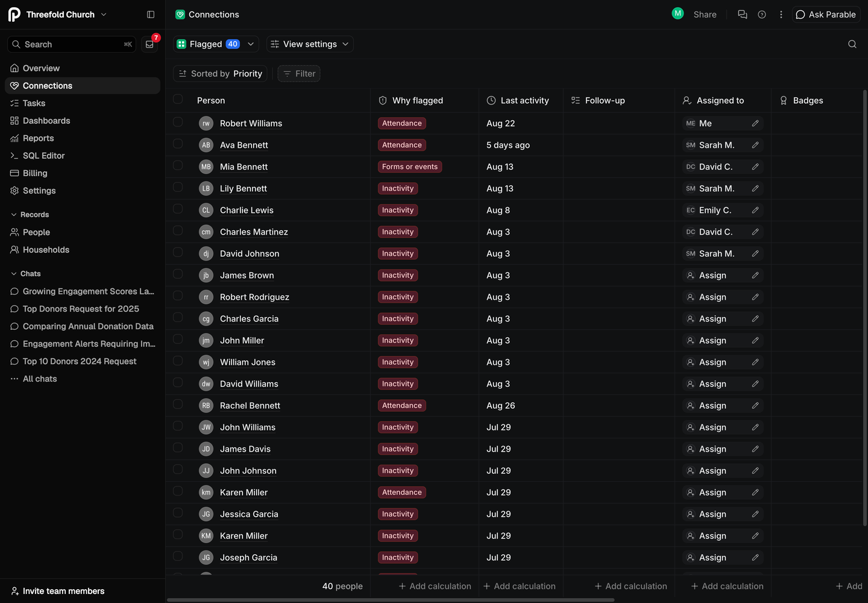Edit assignee pencil for Rachel Bennett
This screenshot has width=868, height=603.
click(755, 405)
